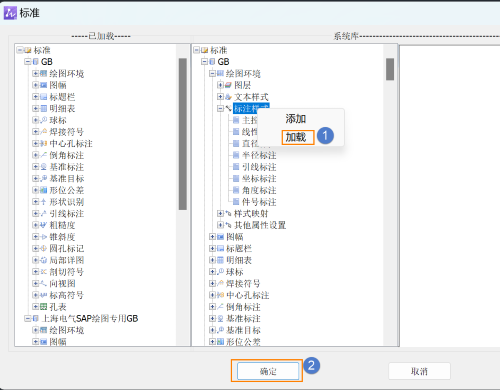Click the 标准 dialog title bar app icon
This screenshot has width=500, height=390.
pos(10,13)
